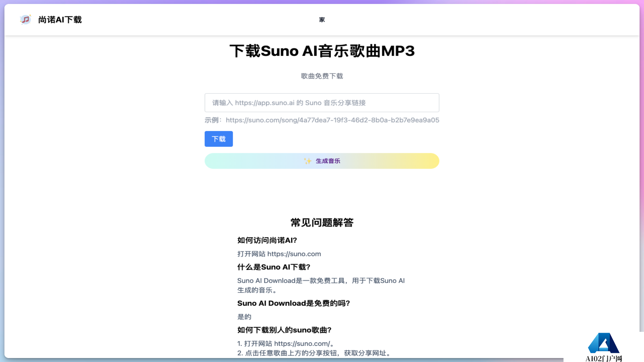Click the question 如何下载别人的suno歌曲?
644x362 pixels.
click(x=285, y=330)
